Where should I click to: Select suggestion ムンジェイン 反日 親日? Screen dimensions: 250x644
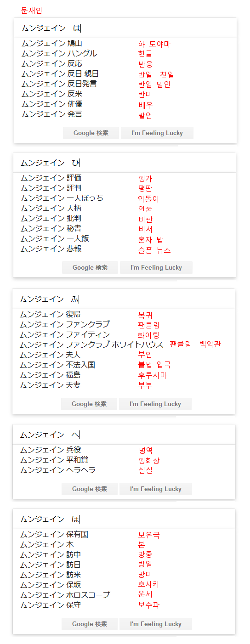[x=60, y=74]
